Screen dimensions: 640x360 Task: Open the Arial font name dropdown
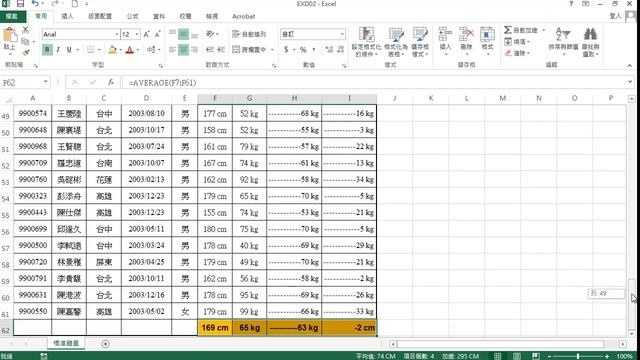[117, 34]
